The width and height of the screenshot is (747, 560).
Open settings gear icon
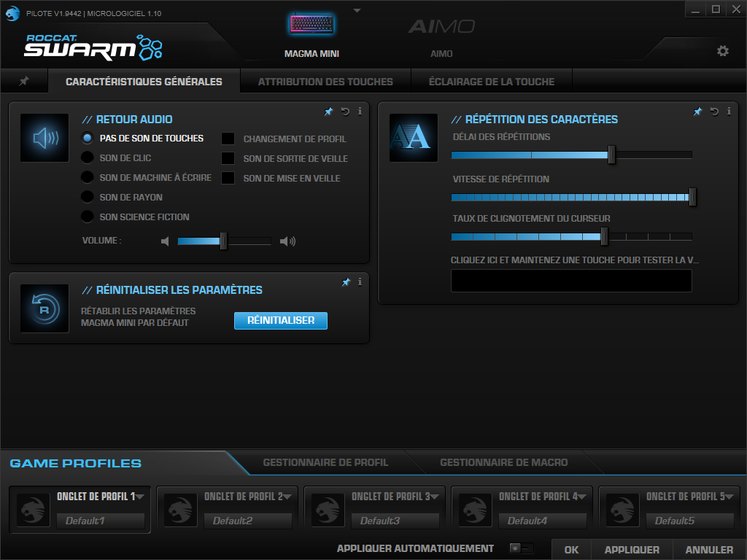(x=723, y=51)
